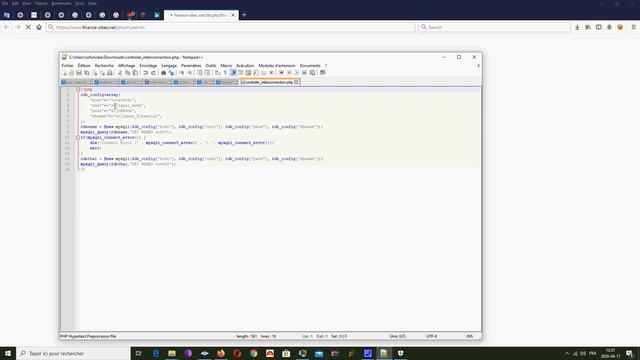Undo the last edit via toolbar
Screen dimensions: 640x360
(145, 73)
